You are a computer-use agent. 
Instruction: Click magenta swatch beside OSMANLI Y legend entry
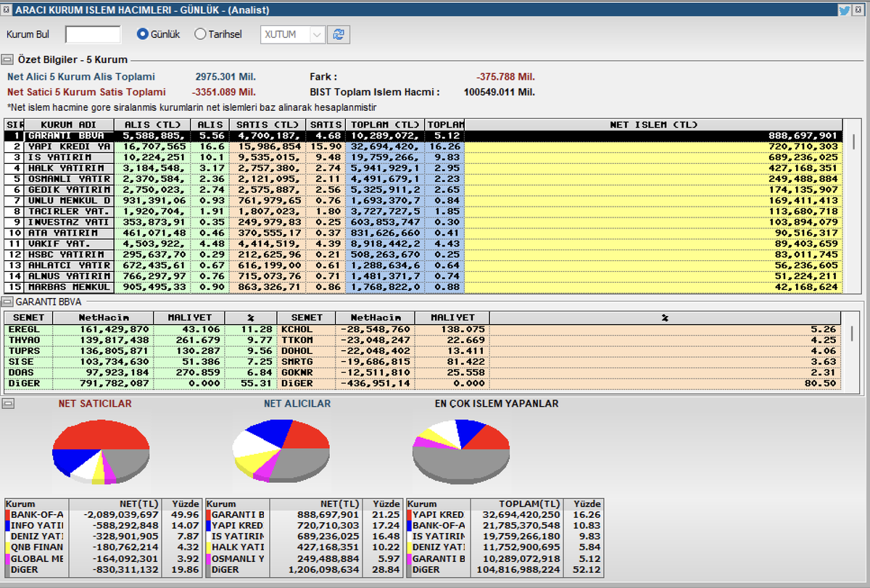(x=209, y=560)
